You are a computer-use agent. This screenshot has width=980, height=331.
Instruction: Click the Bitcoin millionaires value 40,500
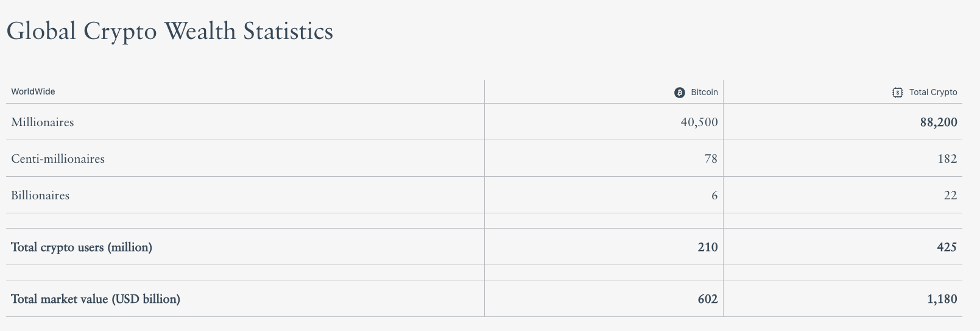click(x=699, y=123)
